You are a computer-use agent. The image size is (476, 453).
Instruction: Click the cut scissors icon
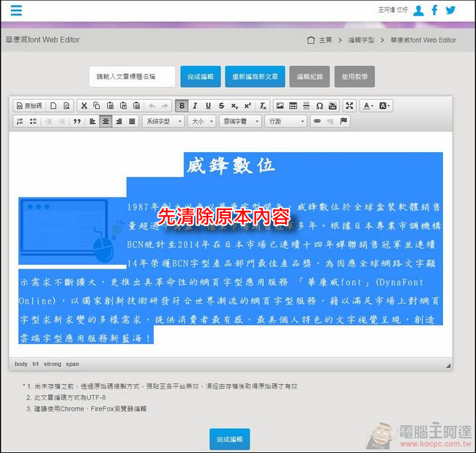click(x=84, y=105)
